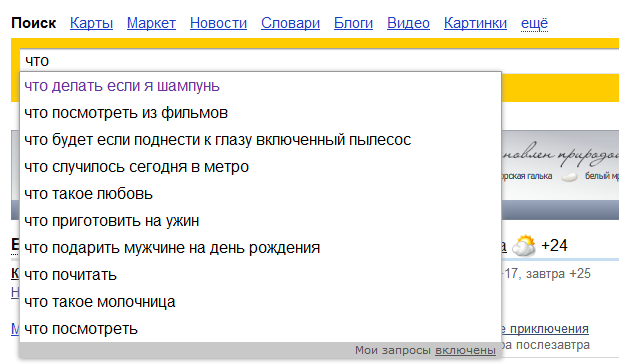619x364 pixels.
Task: Expand the ещё more-services menu
Action: tap(534, 23)
